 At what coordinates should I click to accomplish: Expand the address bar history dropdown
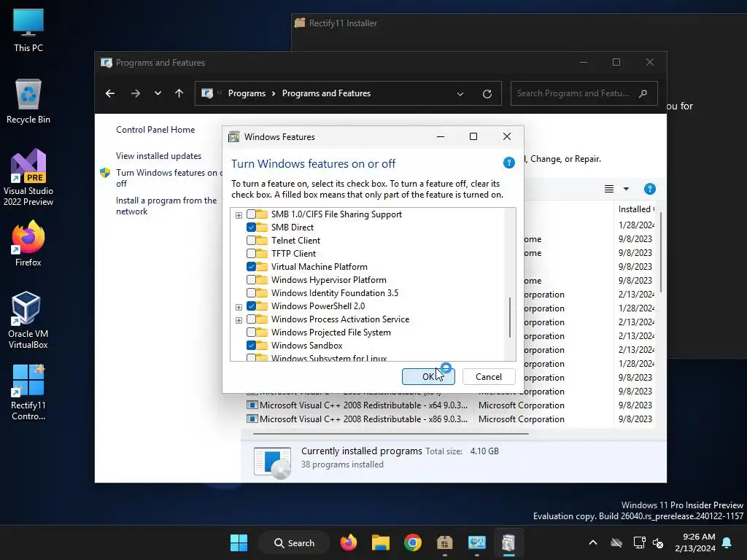(460, 94)
